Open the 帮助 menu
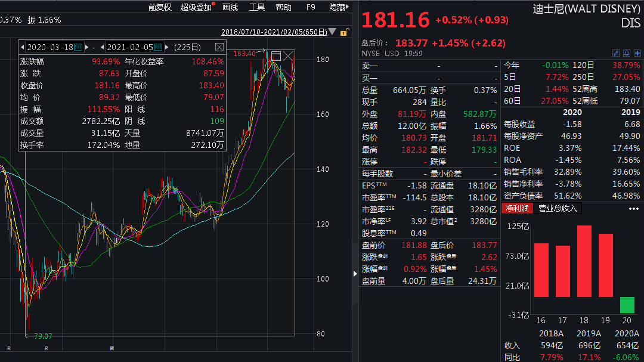Image resolution: width=644 pixels, height=362 pixels. (x=283, y=7)
